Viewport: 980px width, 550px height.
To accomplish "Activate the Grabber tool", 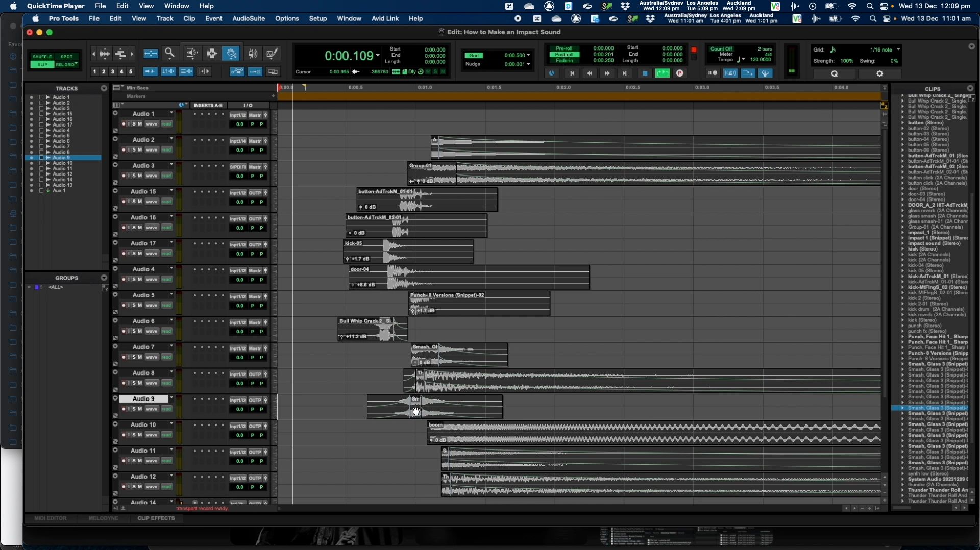I will tap(231, 53).
